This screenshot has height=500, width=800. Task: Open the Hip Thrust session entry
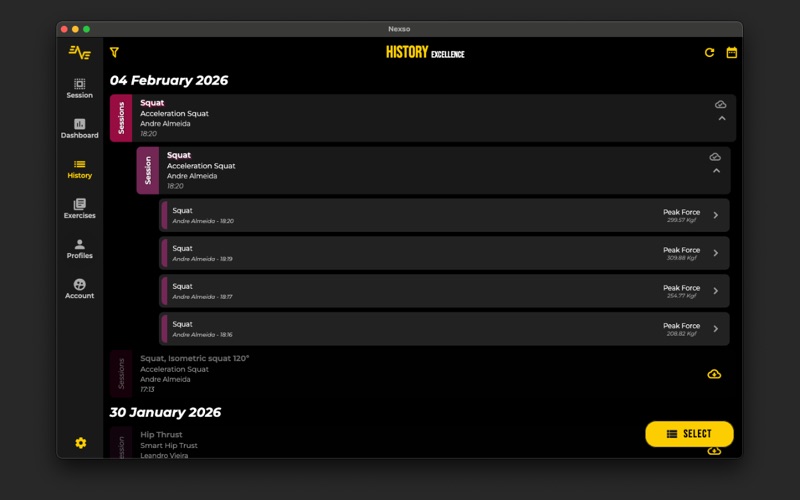click(x=422, y=442)
